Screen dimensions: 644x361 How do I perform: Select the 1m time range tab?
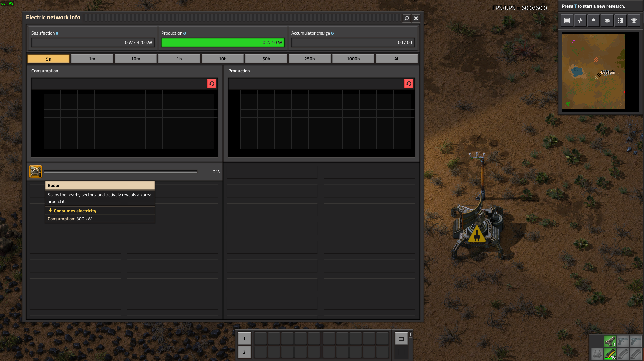click(92, 59)
